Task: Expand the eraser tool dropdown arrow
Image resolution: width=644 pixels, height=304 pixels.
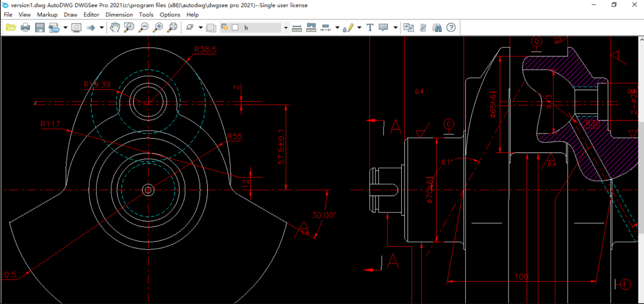Action: point(200,27)
